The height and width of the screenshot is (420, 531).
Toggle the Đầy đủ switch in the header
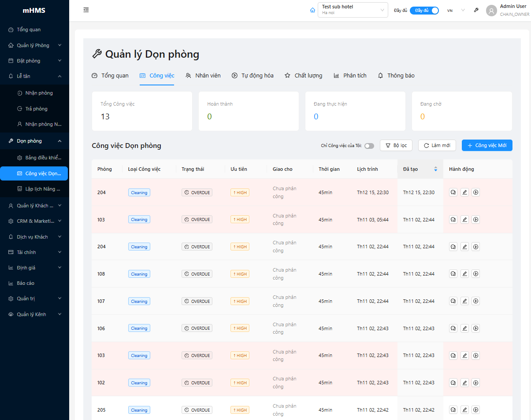click(424, 11)
